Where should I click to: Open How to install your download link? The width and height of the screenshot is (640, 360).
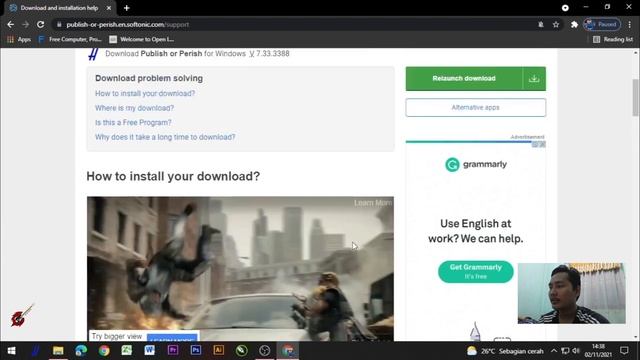(x=145, y=93)
